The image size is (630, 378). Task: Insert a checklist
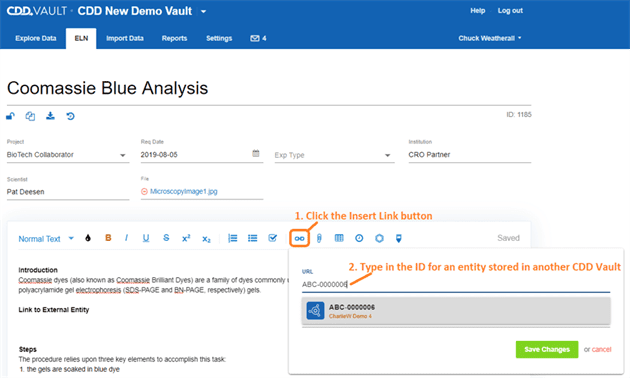coord(272,238)
